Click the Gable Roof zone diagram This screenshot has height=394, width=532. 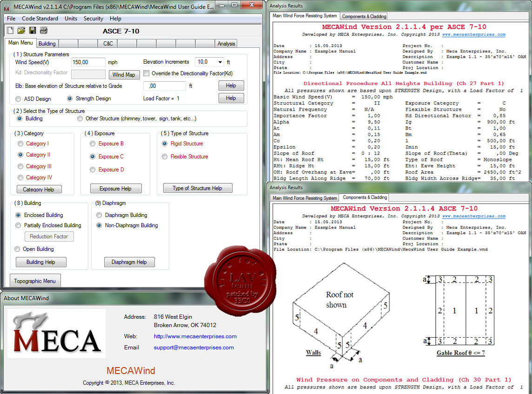click(459, 315)
